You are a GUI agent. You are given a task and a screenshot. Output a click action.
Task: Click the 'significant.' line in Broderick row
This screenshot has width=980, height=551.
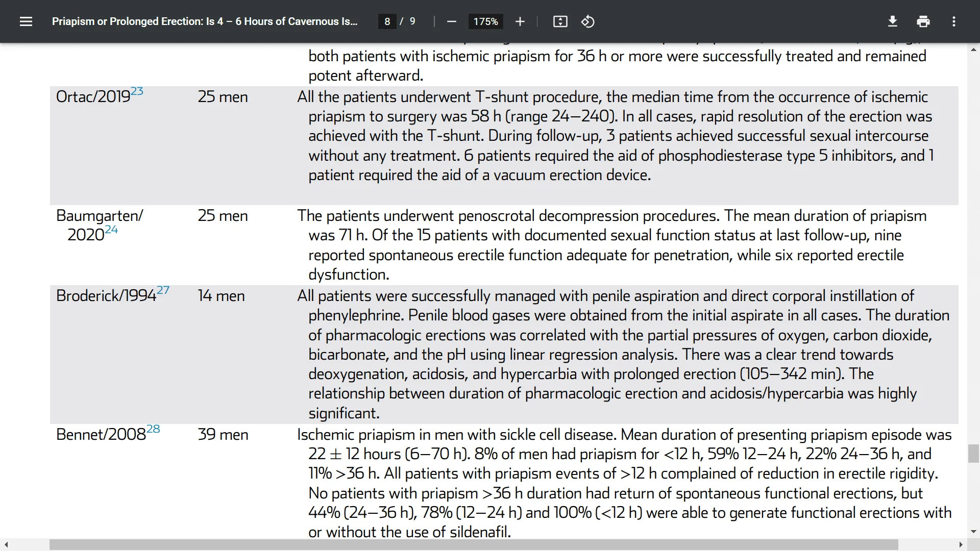344,413
